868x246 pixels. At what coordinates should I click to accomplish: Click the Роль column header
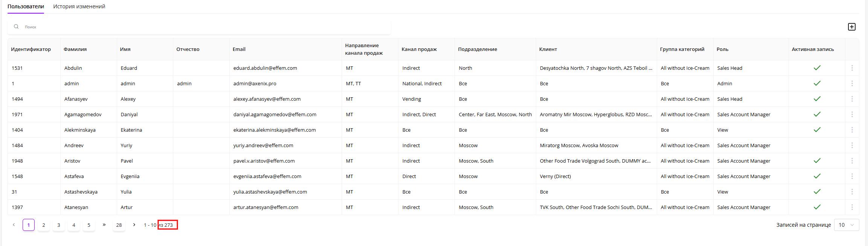[x=722, y=49]
